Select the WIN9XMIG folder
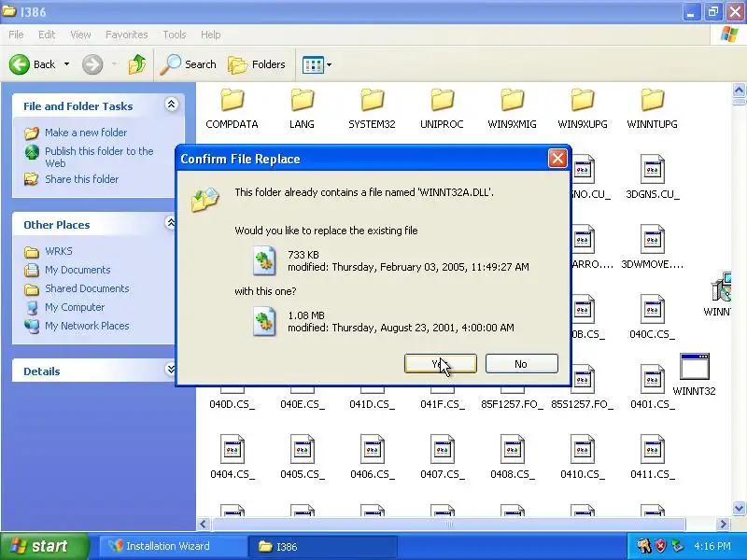Screen dimensions: 747x560 pos(512,108)
